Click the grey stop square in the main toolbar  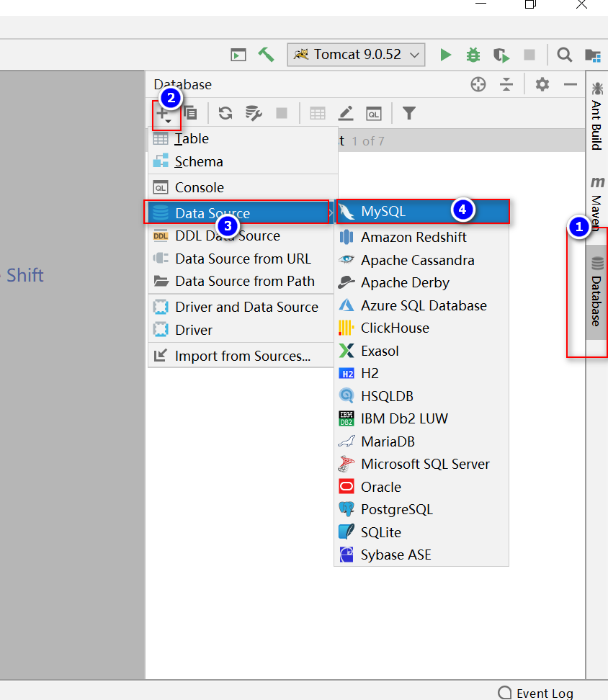point(529,55)
